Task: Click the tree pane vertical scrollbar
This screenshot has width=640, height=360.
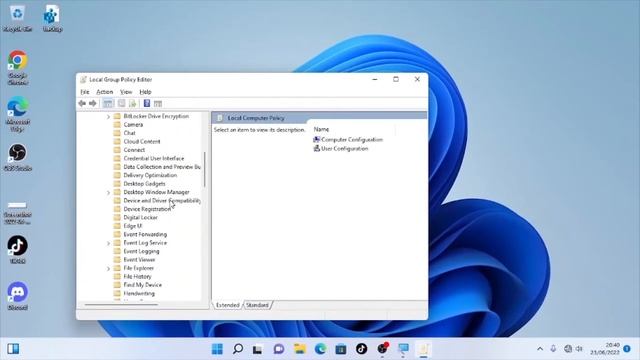Action: [x=204, y=169]
